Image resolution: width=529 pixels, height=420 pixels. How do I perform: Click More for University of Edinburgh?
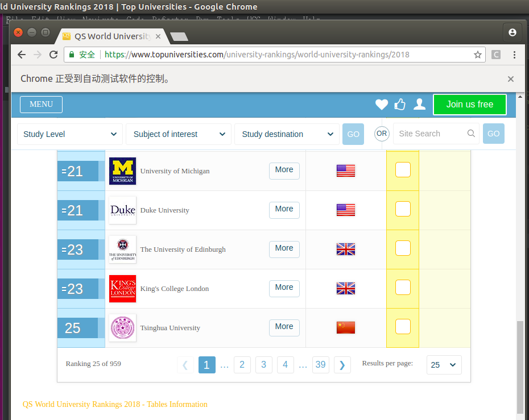284,249
